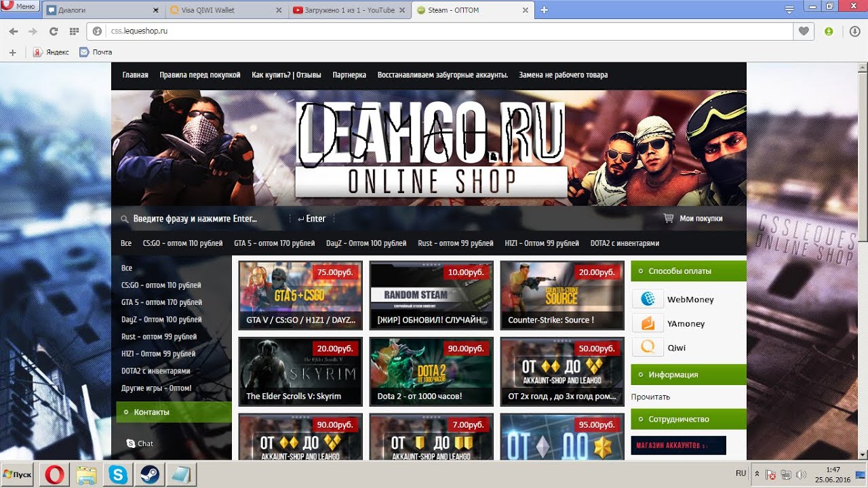Open Skype from the taskbar
This screenshot has width=868, height=488.
[118, 474]
